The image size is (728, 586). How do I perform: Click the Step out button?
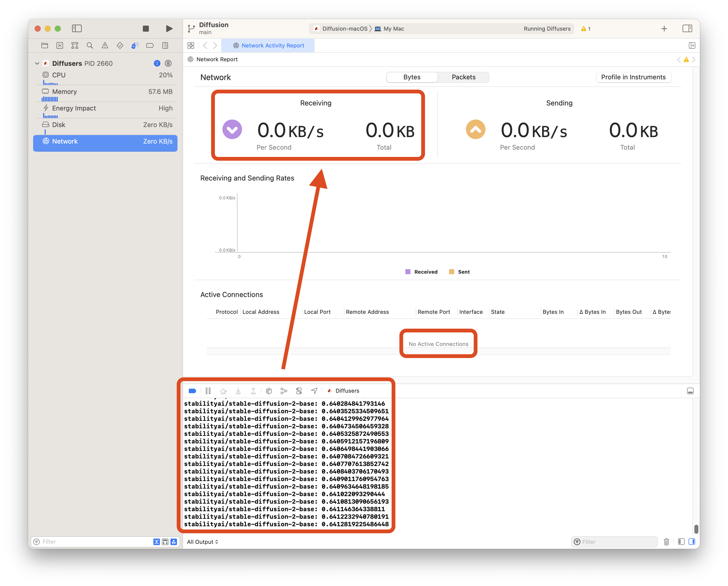[253, 391]
